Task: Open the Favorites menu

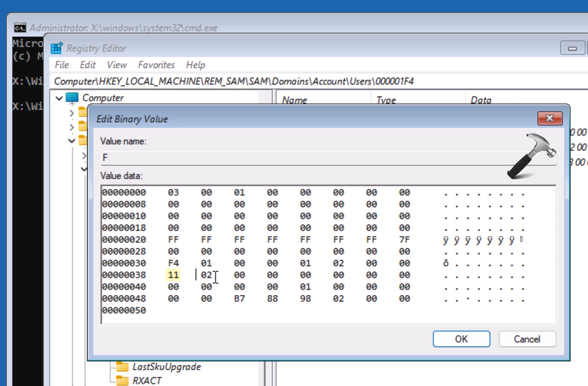Action: 156,65
